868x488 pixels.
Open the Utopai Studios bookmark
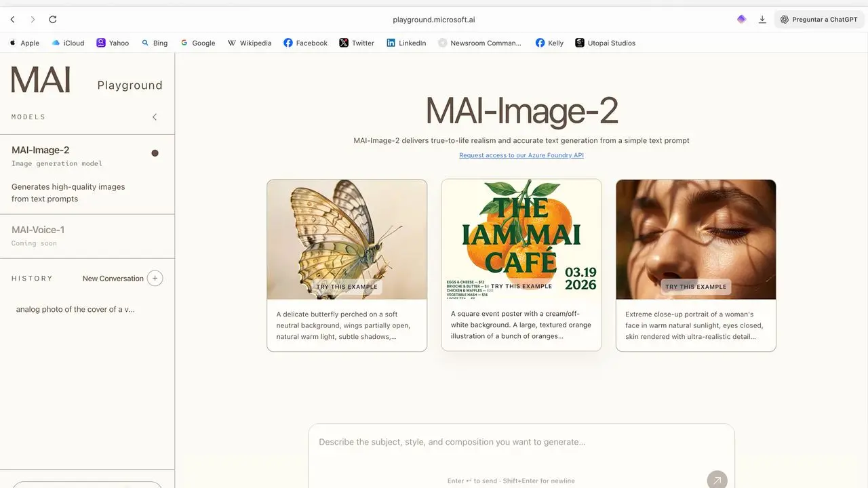tap(605, 43)
